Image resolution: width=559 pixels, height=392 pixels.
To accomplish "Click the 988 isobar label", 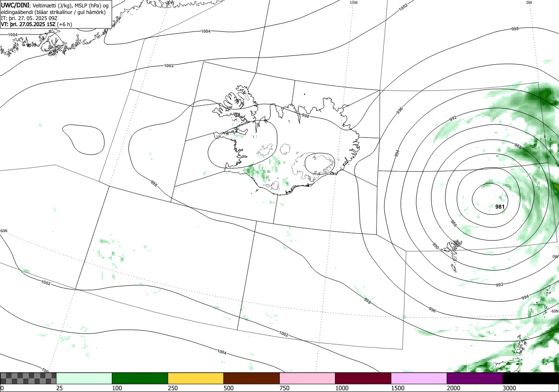I will point(518,146).
